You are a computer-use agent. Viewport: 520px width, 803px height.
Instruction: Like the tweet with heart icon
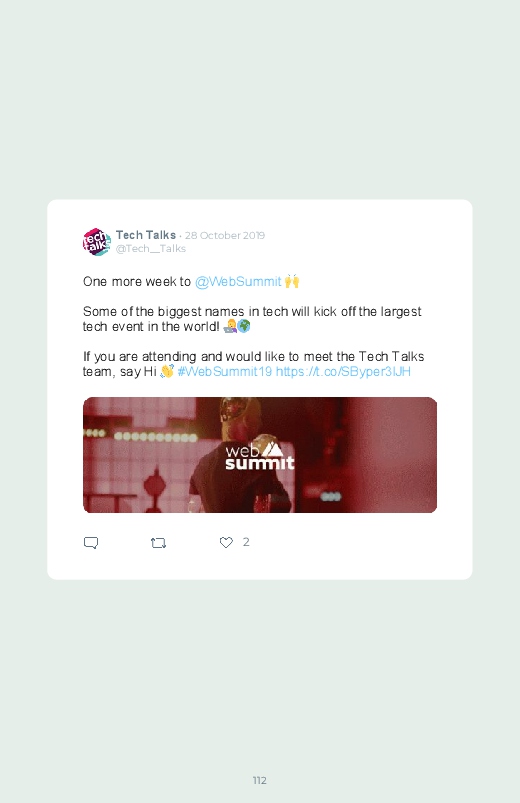[226, 542]
